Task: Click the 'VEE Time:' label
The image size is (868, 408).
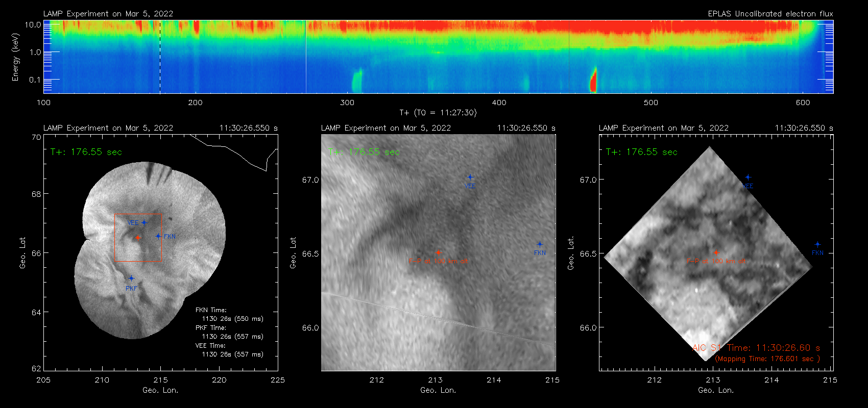Action: [211, 346]
